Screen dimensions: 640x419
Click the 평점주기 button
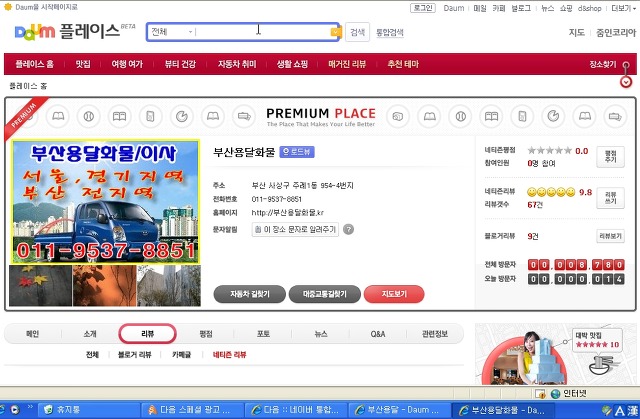[x=610, y=157]
